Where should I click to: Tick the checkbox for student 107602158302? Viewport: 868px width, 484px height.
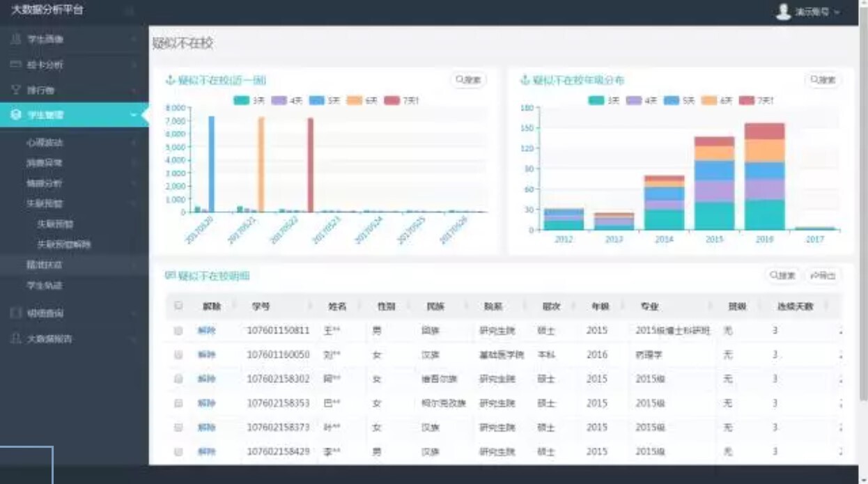pyautogui.click(x=178, y=379)
